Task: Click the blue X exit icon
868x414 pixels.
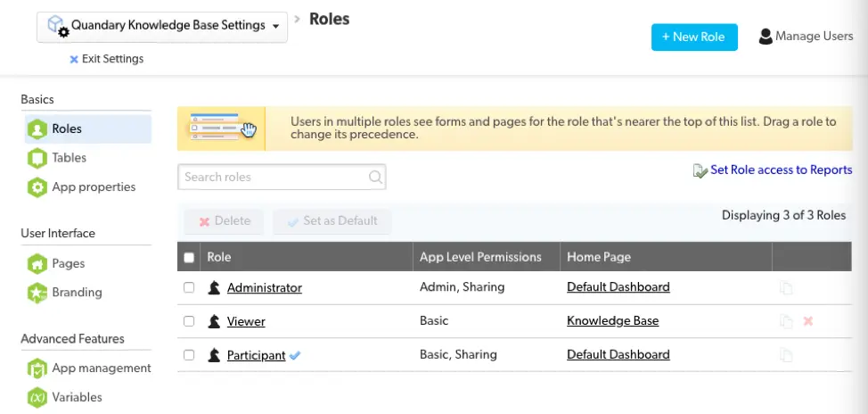Action: pos(74,59)
